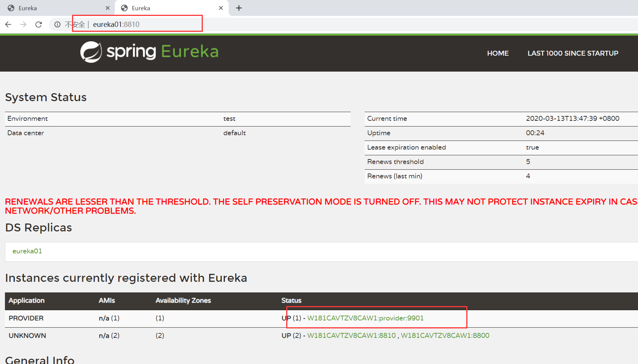The width and height of the screenshot is (638, 364).
Task: Click the Application column header
Action: (x=27, y=300)
